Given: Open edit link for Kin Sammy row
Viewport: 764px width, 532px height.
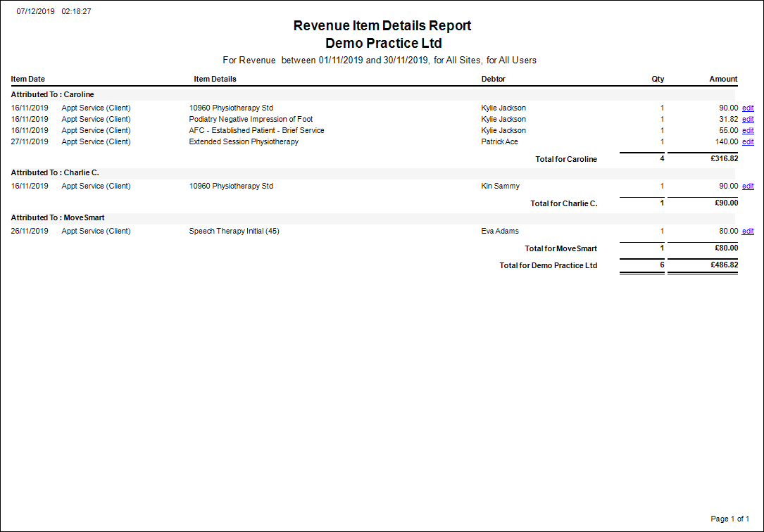Looking at the screenshot, I should [x=748, y=186].
